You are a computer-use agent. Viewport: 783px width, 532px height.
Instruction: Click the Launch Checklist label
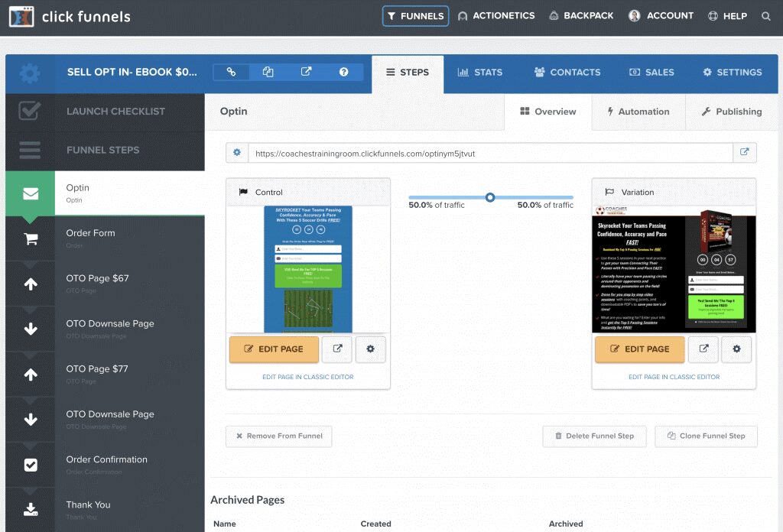(x=115, y=112)
